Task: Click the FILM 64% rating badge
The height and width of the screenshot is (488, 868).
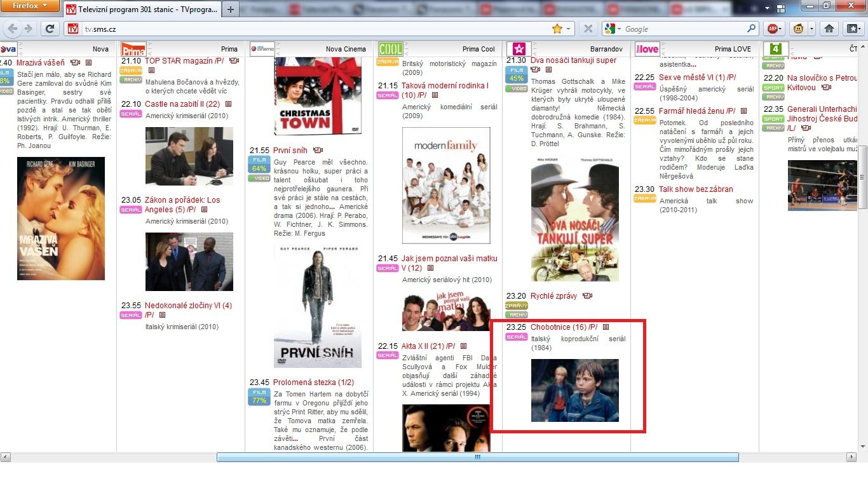Action: [259, 164]
